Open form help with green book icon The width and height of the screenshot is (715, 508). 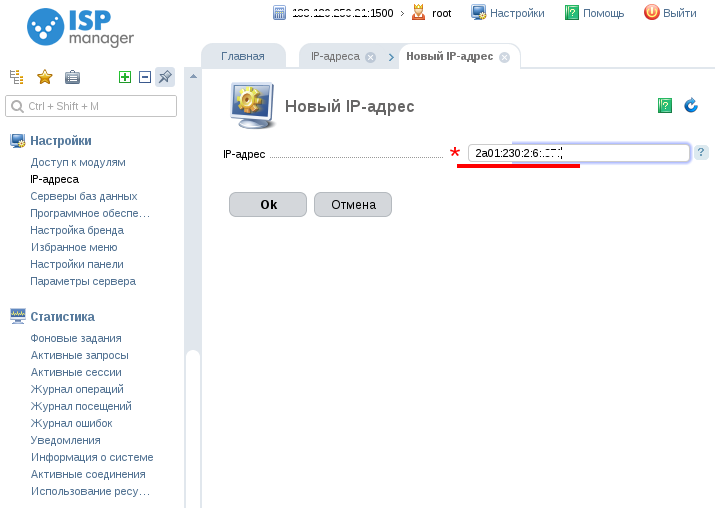coord(665,106)
